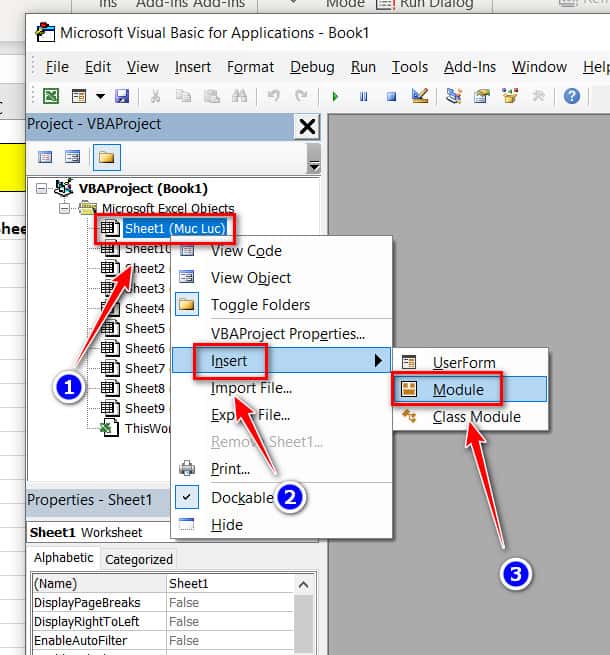This screenshot has width=610, height=655.
Task: Choose View Code from context menu
Action: (281, 251)
